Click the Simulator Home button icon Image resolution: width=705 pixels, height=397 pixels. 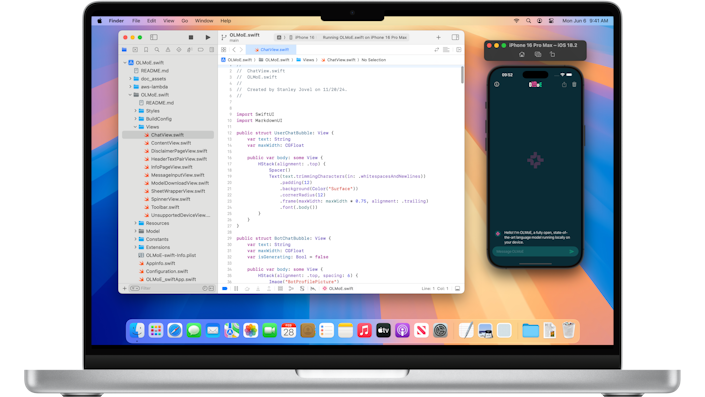(x=522, y=54)
